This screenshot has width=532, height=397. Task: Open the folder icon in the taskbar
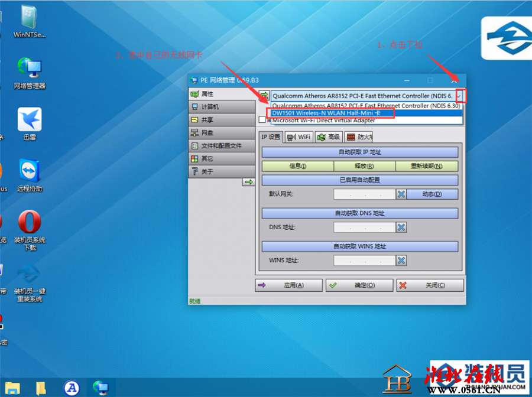pyautogui.click(x=41, y=388)
